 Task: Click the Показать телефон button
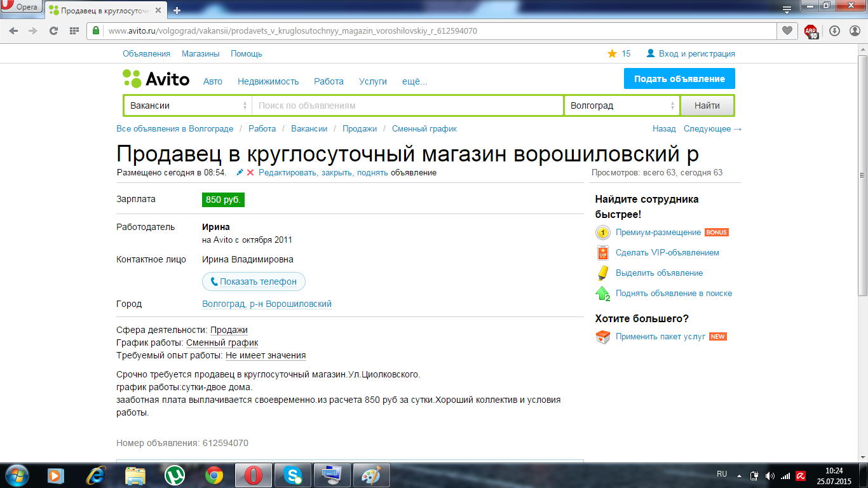coord(254,281)
